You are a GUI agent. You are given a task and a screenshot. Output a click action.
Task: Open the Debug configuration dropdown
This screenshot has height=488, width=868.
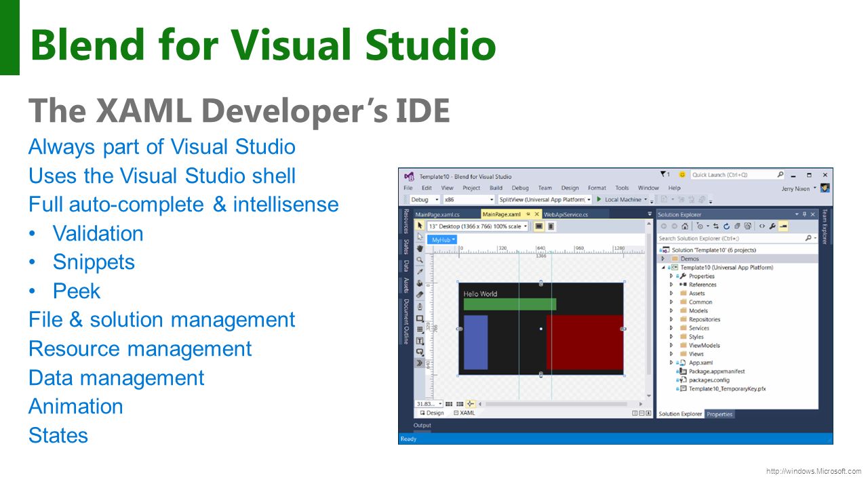424,199
